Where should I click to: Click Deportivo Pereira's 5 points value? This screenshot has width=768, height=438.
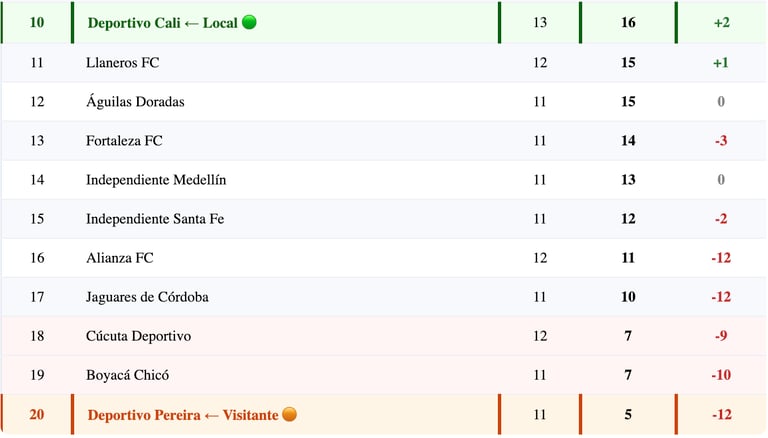[628, 414]
